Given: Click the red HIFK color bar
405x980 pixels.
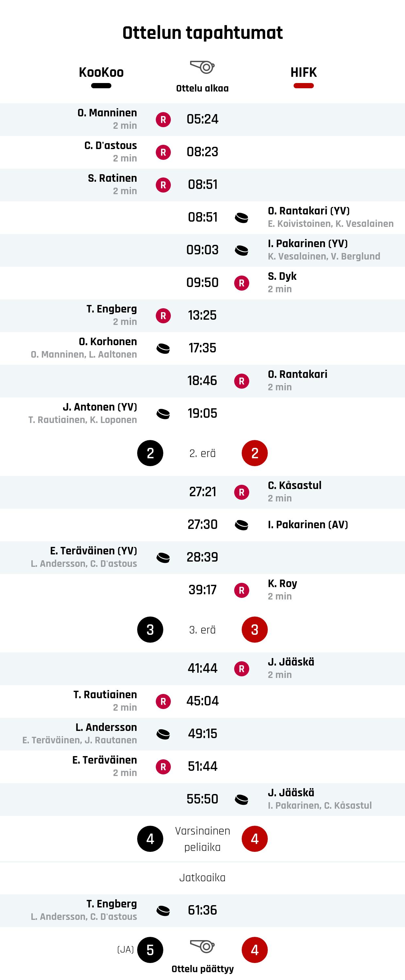Looking at the screenshot, I should (303, 86).
